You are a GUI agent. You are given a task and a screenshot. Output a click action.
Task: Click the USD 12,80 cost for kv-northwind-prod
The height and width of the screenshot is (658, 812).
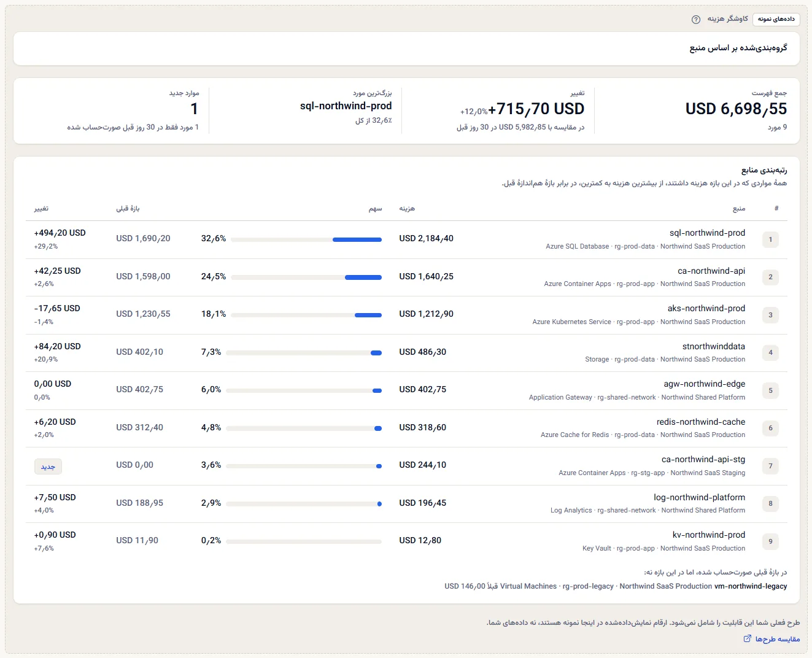[420, 541]
